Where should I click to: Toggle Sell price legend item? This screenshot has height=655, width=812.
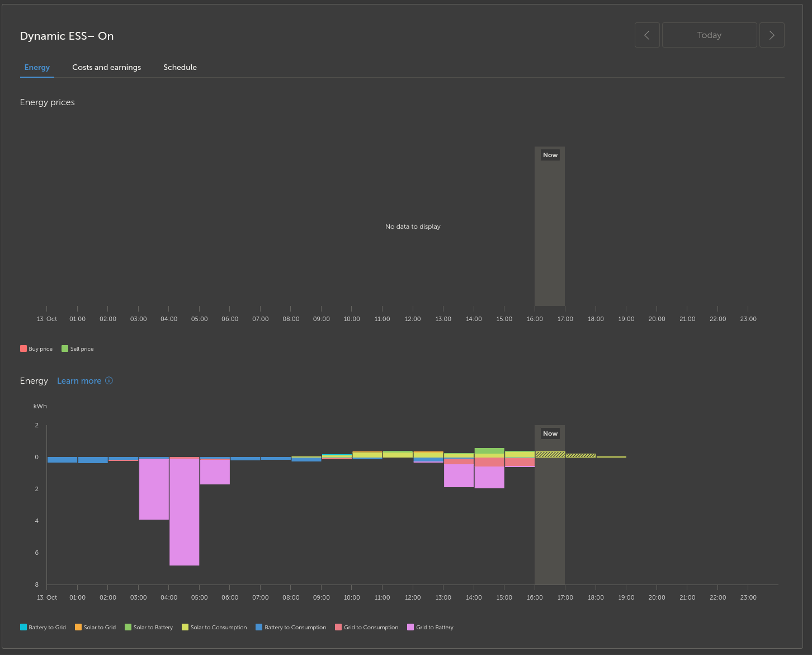78,348
